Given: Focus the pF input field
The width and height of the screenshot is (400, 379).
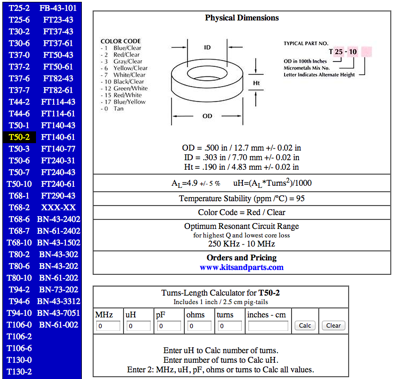Looking at the screenshot, I should pyautogui.click(x=169, y=326).
